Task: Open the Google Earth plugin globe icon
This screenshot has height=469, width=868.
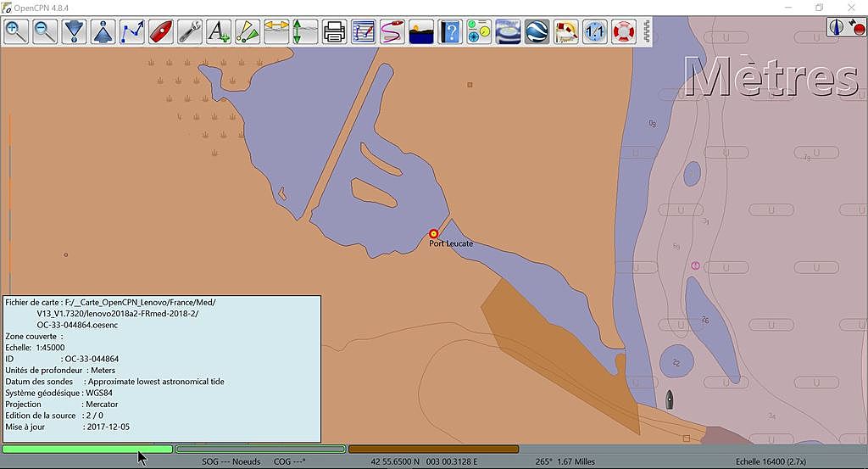Action: click(537, 31)
